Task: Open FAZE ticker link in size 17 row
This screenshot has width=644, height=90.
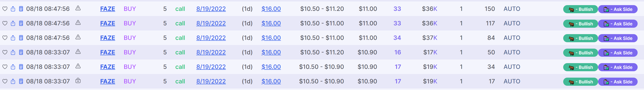Action: click(x=108, y=81)
